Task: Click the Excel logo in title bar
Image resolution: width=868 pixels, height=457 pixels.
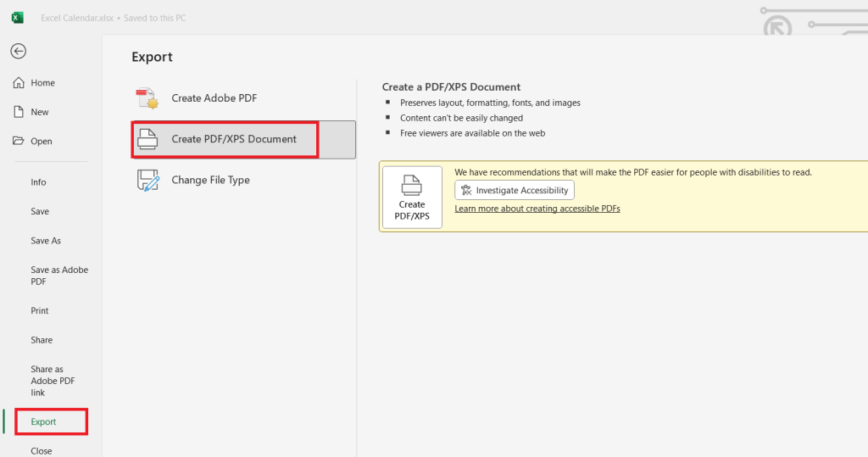Action: point(17,17)
